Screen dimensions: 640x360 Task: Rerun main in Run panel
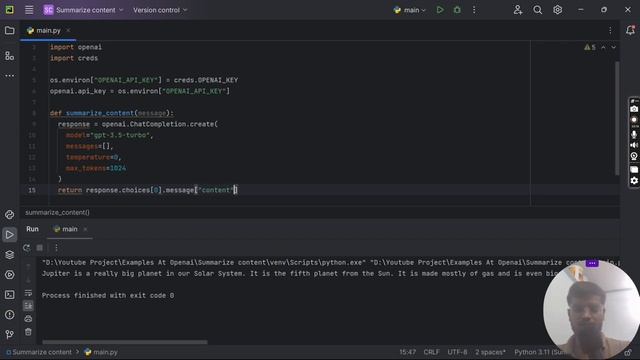pos(27,248)
